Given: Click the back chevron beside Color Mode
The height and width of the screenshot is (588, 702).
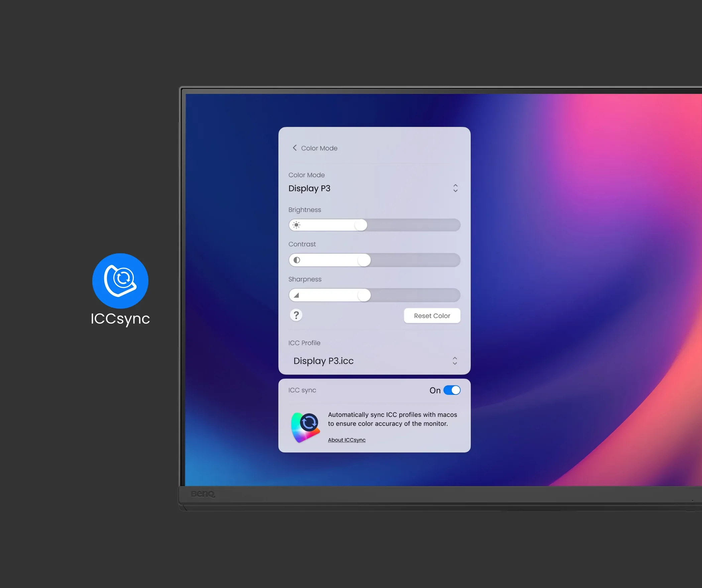Looking at the screenshot, I should coord(295,148).
